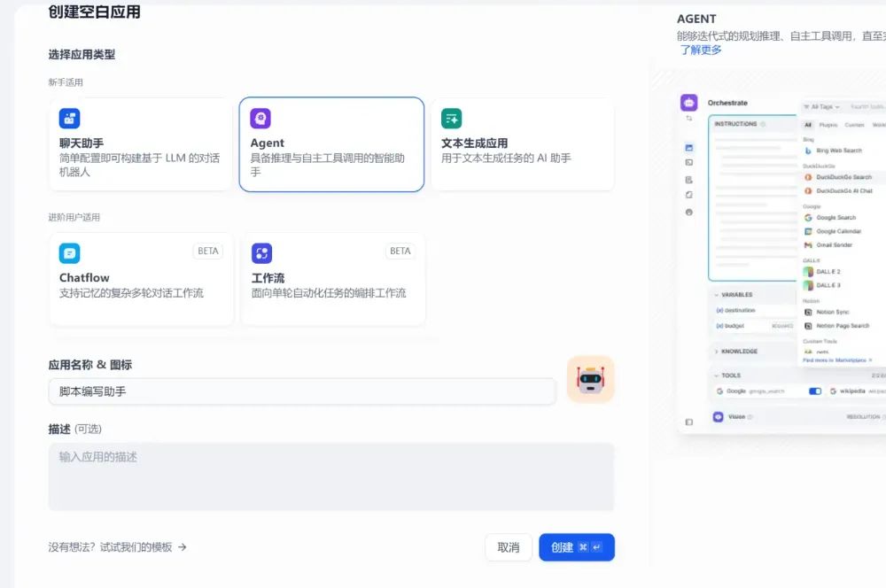Click the DALL·E 3 icon
This screenshot has width=886, height=588.
point(808,285)
